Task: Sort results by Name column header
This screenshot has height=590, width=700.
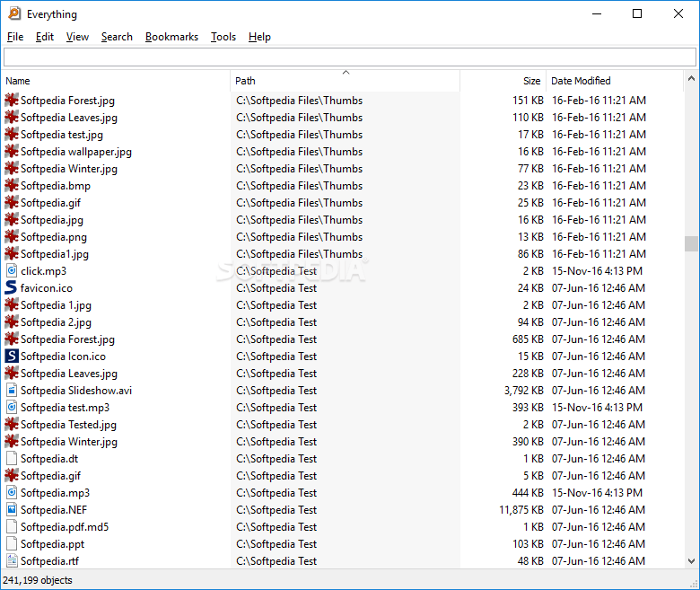Action: point(18,81)
